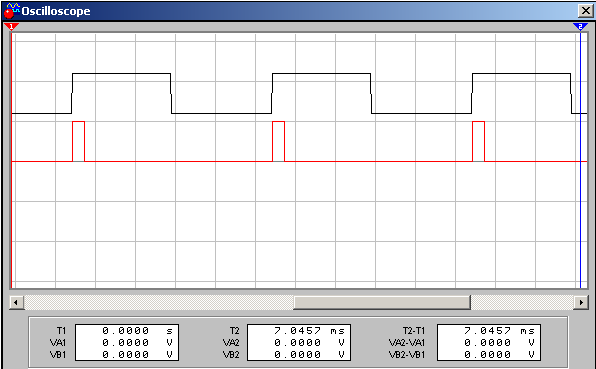Click the T2-T1 value 7.0457 ms

(x=499, y=331)
